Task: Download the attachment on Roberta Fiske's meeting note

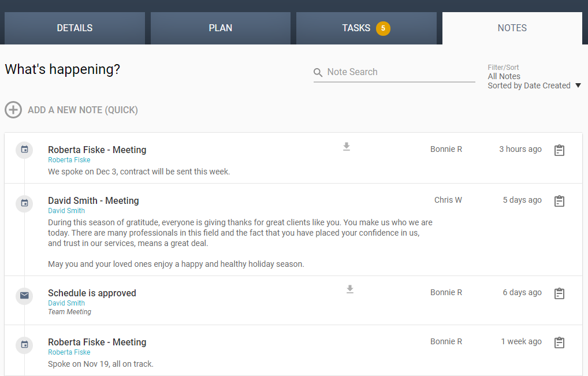Action: [x=347, y=147]
